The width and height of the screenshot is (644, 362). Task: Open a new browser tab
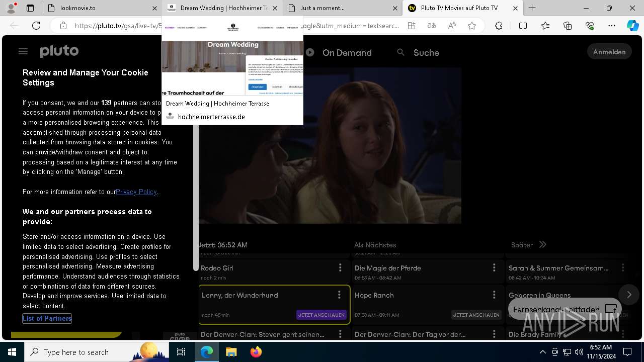tap(532, 8)
